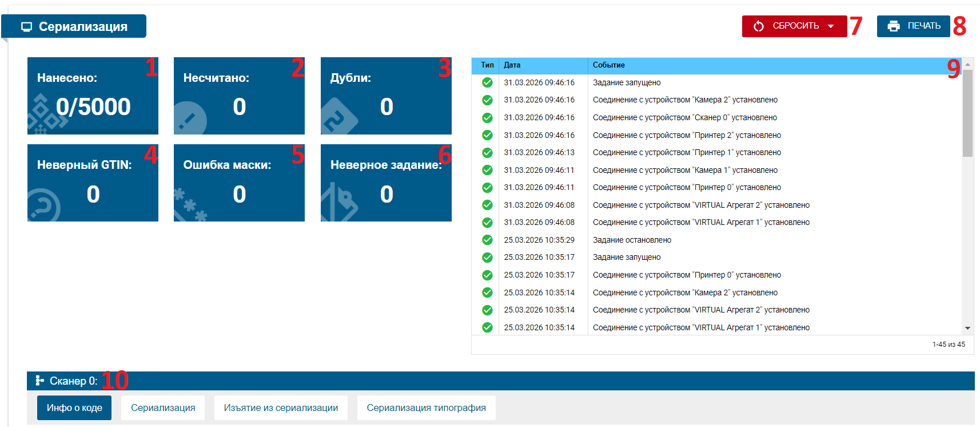
Task: Click the Дубли counter tile
Action: [x=386, y=96]
